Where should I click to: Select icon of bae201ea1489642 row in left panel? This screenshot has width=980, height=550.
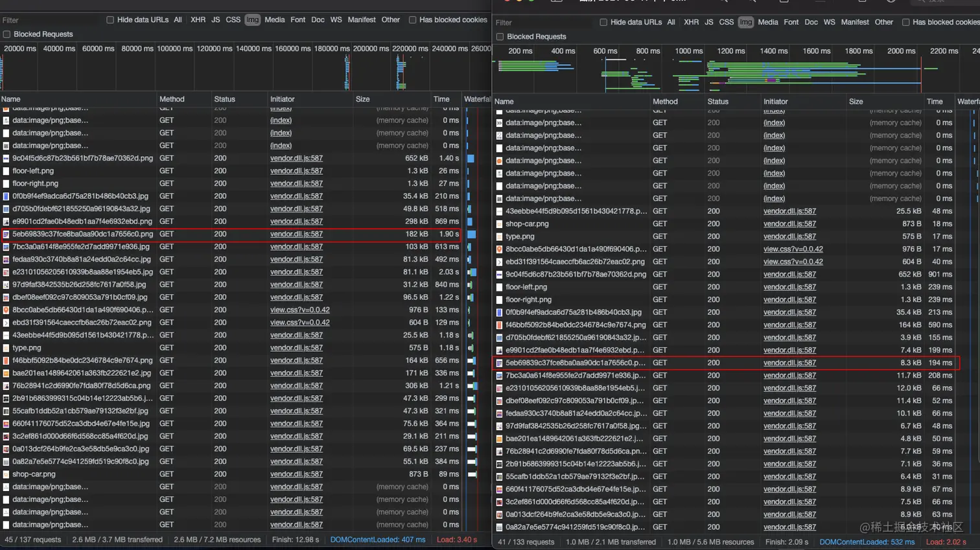click(6, 373)
